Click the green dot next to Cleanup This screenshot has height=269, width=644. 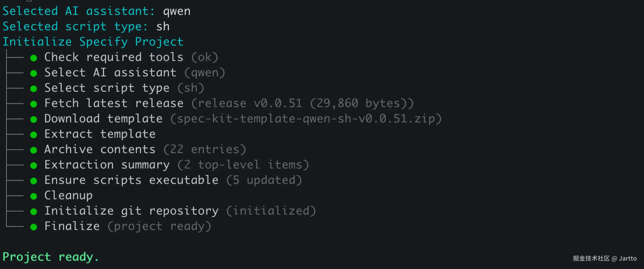click(34, 196)
